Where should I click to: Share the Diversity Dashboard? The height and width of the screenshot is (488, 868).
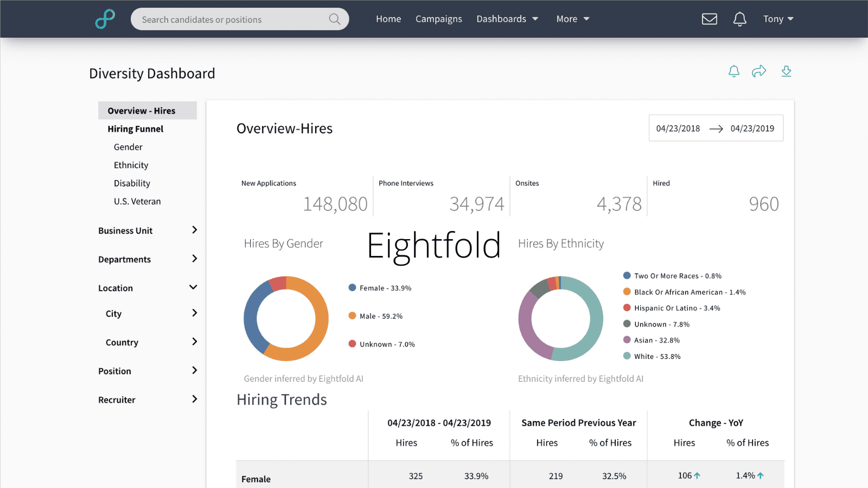click(x=759, y=71)
